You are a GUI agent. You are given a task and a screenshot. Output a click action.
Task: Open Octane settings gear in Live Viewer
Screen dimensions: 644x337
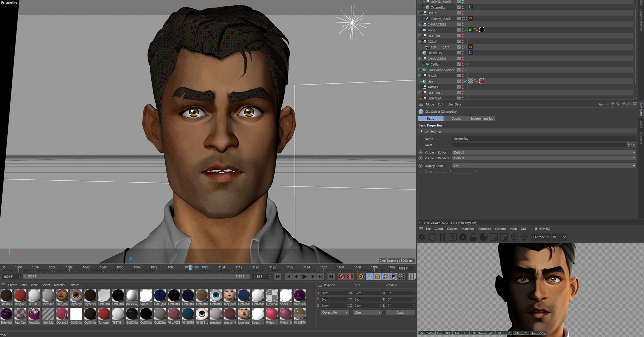pyautogui.click(x=463, y=237)
